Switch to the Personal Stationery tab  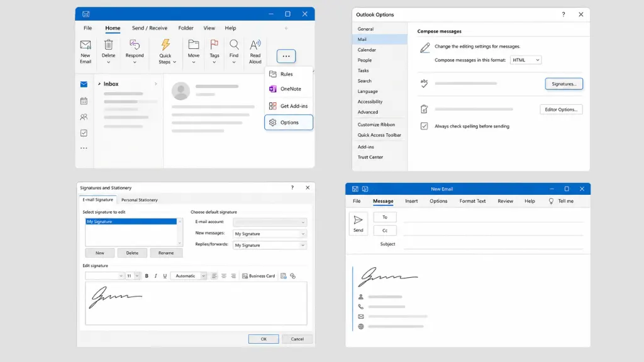pos(139,200)
